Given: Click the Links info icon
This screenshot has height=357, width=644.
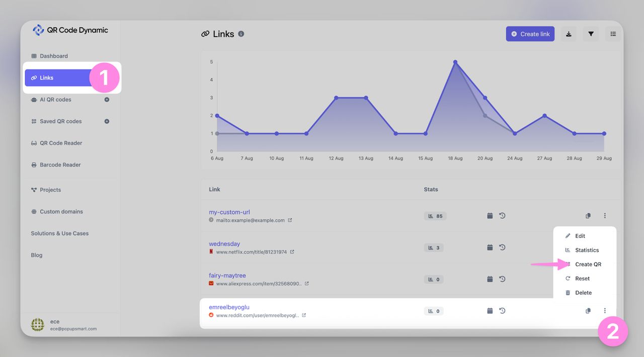Looking at the screenshot, I should [241, 34].
